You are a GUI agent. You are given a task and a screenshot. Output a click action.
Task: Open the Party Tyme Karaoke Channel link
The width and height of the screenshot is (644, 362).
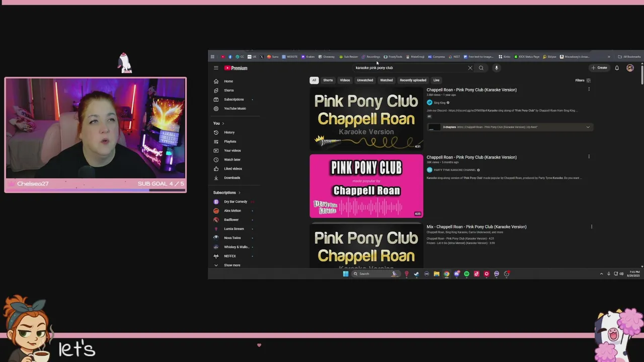click(x=454, y=170)
